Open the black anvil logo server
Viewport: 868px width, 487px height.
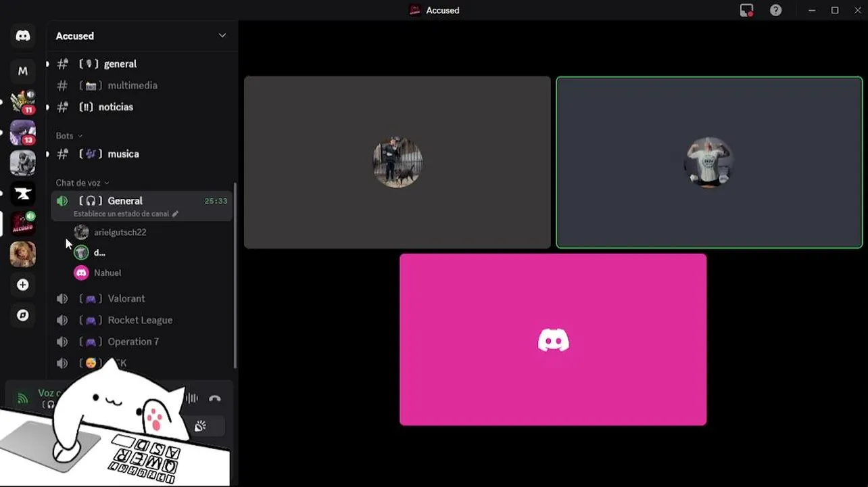(x=23, y=194)
